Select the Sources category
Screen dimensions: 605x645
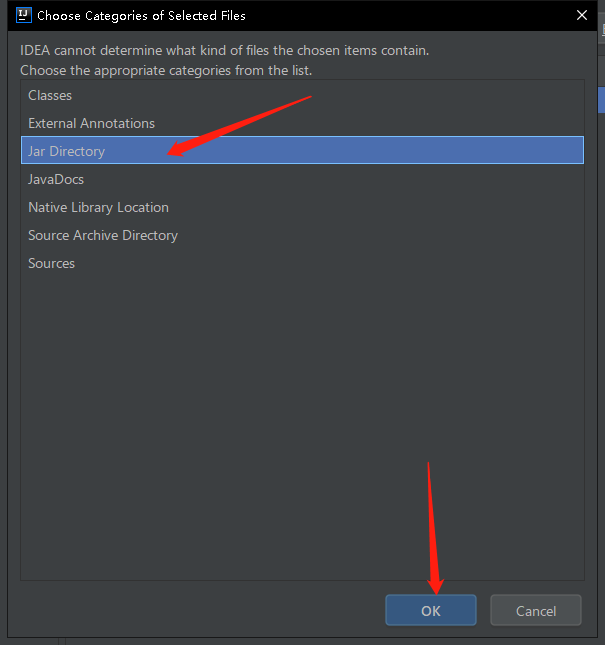pyautogui.click(x=52, y=263)
